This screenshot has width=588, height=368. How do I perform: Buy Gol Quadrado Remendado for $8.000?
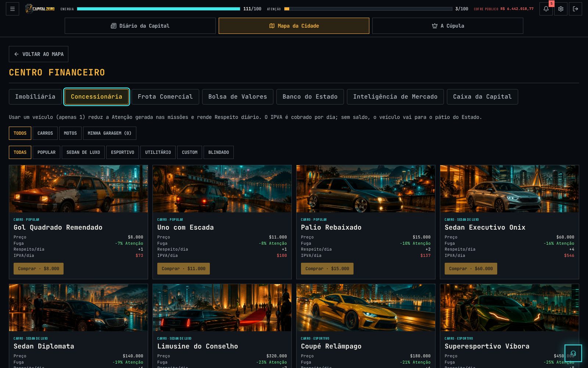tap(39, 269)
